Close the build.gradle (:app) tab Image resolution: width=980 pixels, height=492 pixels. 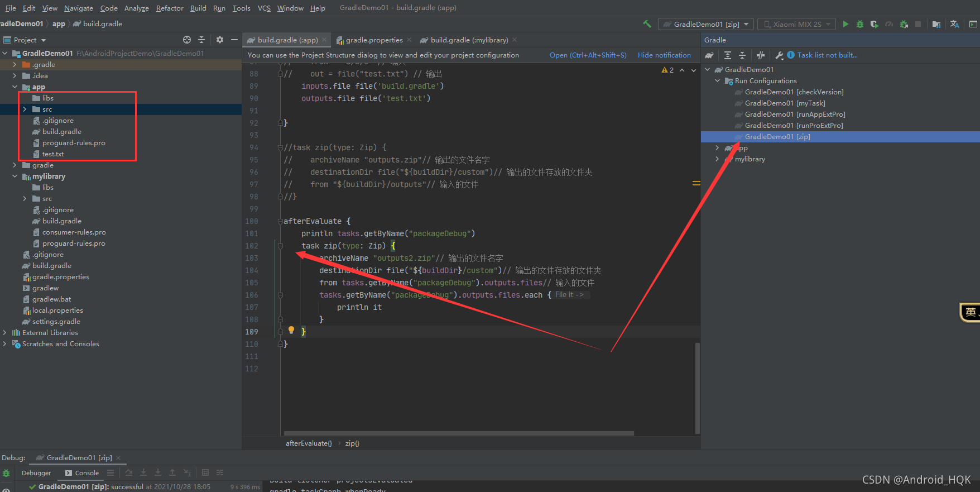pos(325,40)
